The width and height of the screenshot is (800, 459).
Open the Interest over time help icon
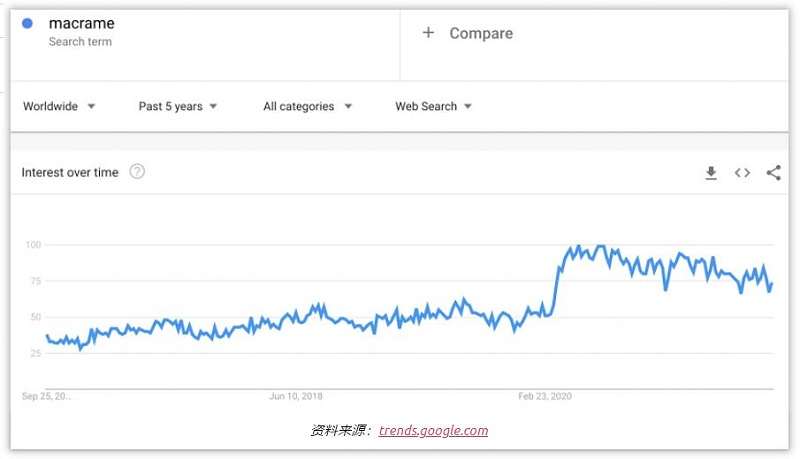tap(137, 172)
